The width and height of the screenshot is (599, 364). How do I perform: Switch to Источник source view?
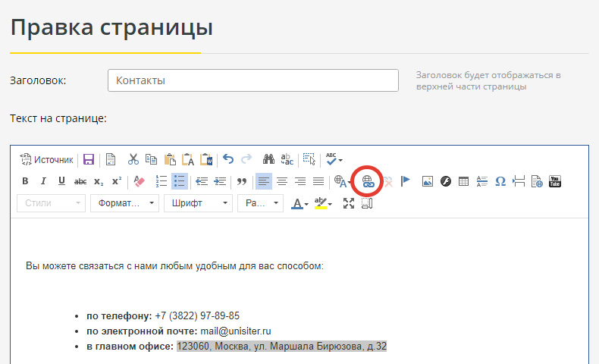pos(46,159)
